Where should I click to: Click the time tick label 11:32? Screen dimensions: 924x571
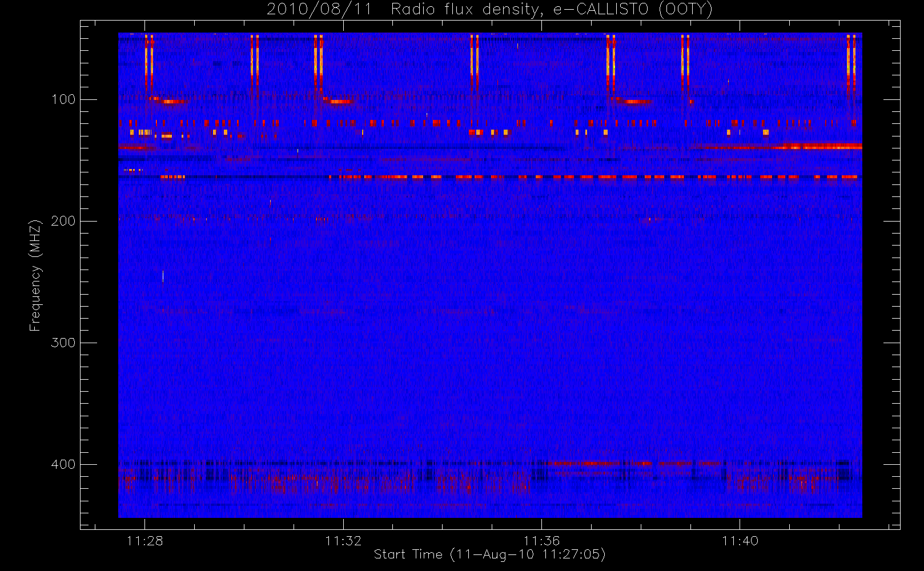[x=343, y=541]
